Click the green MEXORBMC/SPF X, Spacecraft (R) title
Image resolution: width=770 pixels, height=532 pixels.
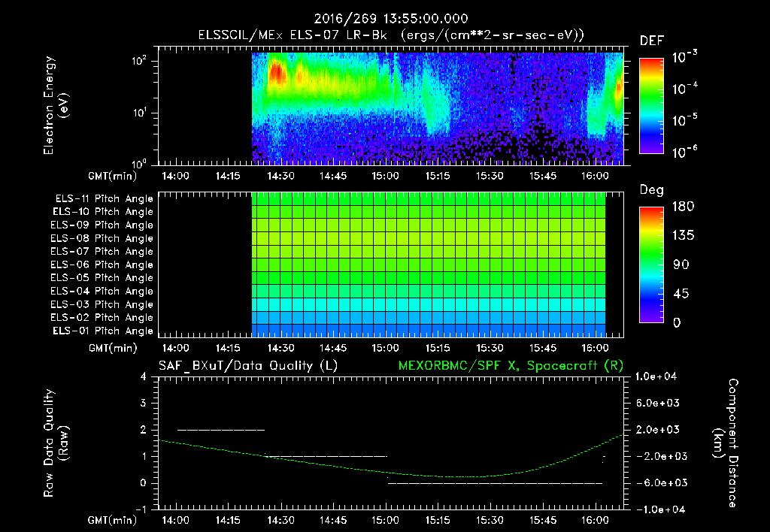[511, 366]
